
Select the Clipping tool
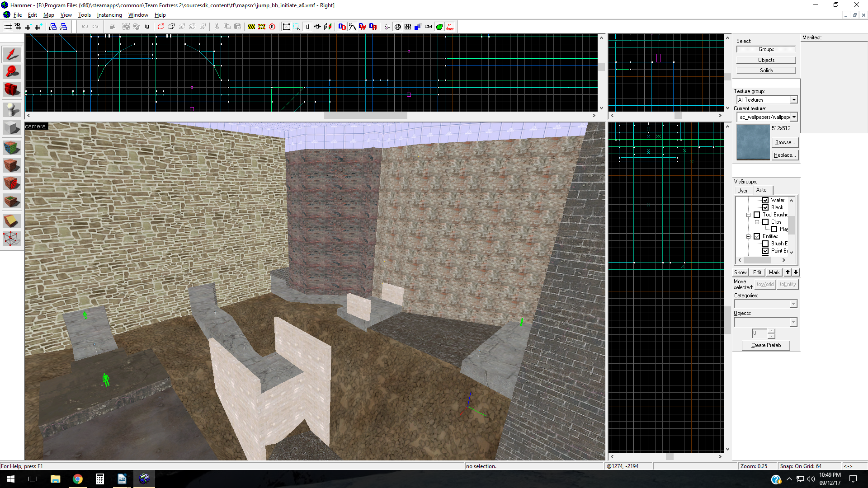12,221
